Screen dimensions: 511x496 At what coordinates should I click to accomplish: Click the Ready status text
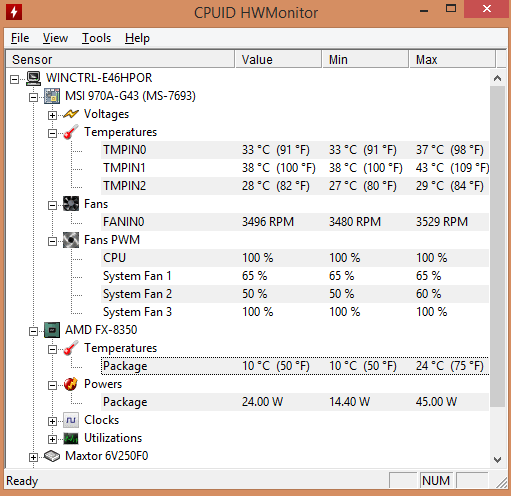pyautogui.click(x=22, y=481)
